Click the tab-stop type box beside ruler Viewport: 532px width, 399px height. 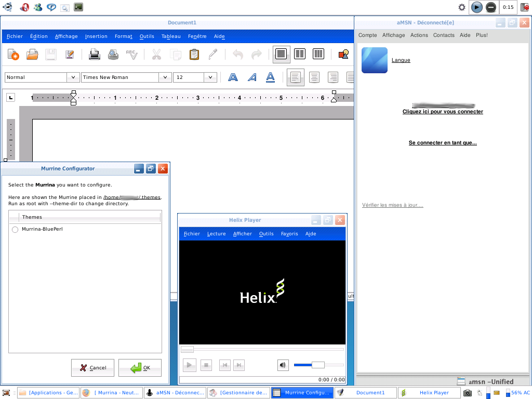pos(11,98)
